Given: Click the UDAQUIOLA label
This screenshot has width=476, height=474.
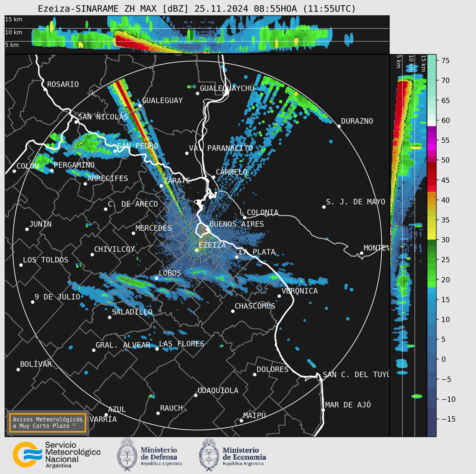Looking at the screenshot, I should pos(218,390).
